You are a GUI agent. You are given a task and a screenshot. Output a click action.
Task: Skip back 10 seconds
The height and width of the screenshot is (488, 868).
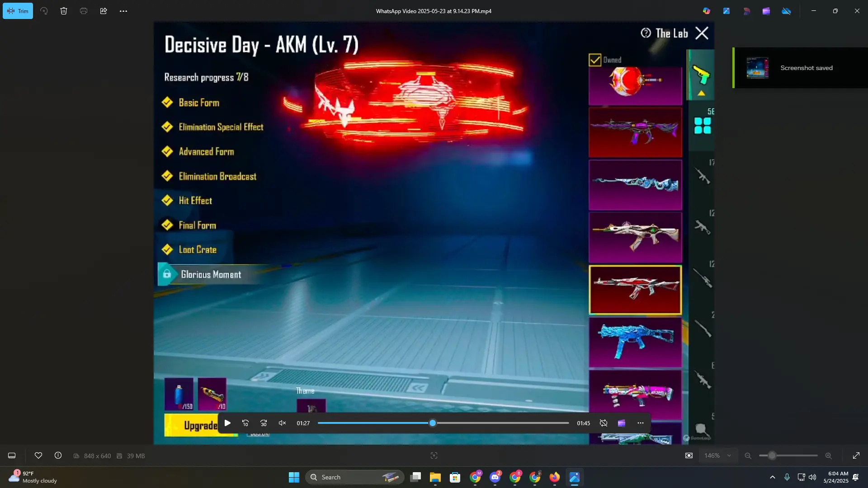(245, 423)
